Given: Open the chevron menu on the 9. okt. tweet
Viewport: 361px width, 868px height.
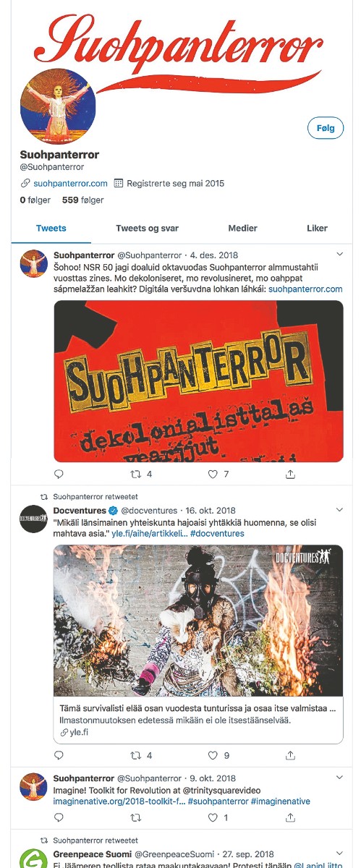Looking at the screenshot, I should tap(340, 778).
